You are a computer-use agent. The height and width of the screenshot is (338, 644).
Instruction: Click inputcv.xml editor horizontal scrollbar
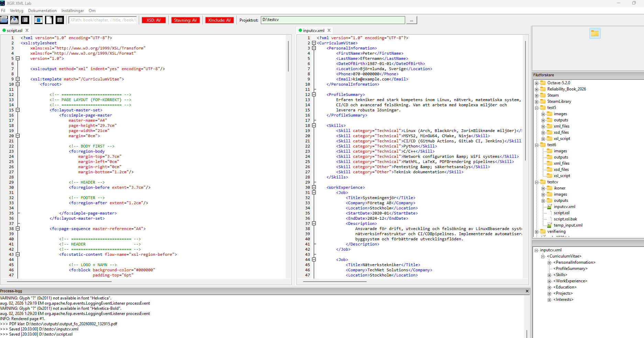click(x=335, y=282)
